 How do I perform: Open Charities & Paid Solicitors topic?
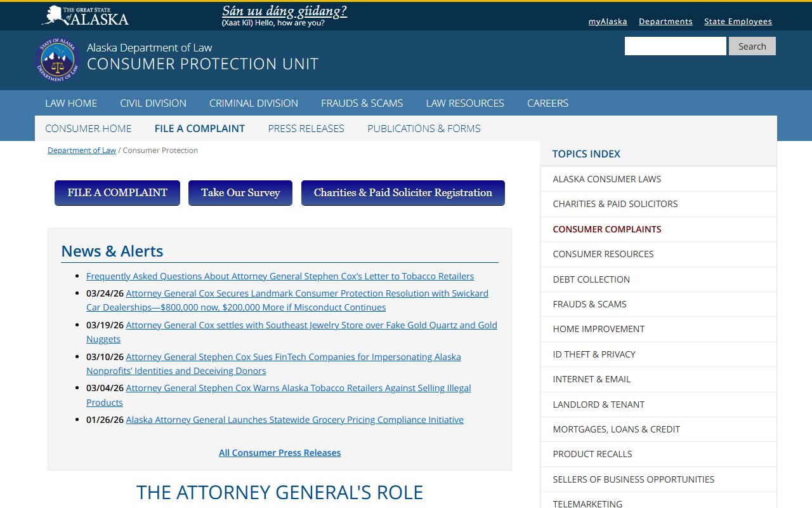(x=658, y=204)
